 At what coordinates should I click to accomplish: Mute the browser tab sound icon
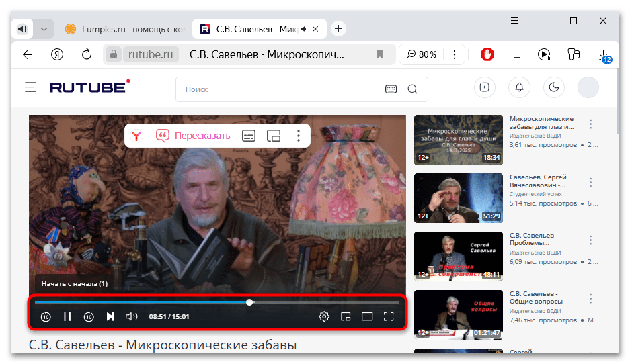coord(22,29)
